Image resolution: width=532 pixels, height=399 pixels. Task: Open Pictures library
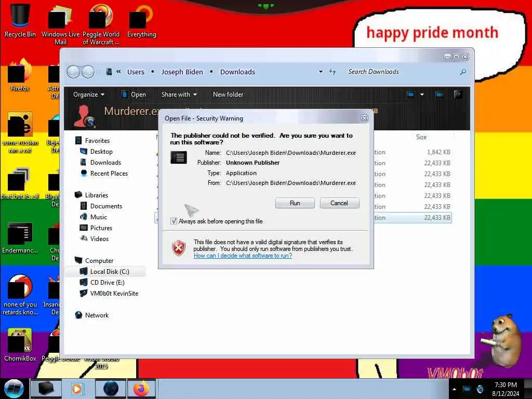coord(101,228)
